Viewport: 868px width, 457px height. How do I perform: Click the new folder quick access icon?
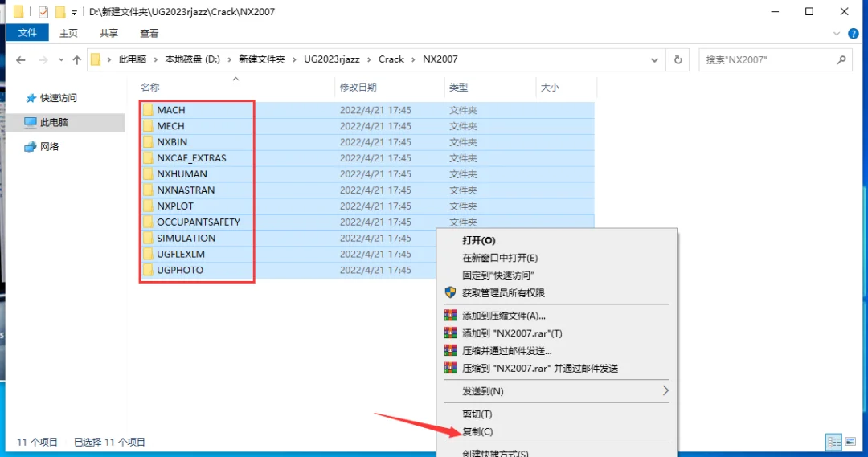click(x=59, y=11)
